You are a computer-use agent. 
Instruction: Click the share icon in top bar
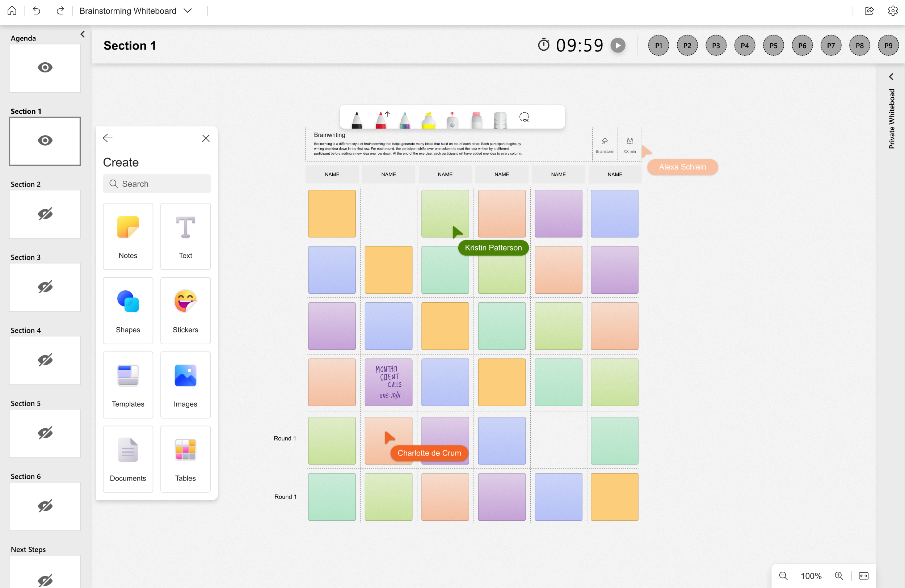point(869,10)
